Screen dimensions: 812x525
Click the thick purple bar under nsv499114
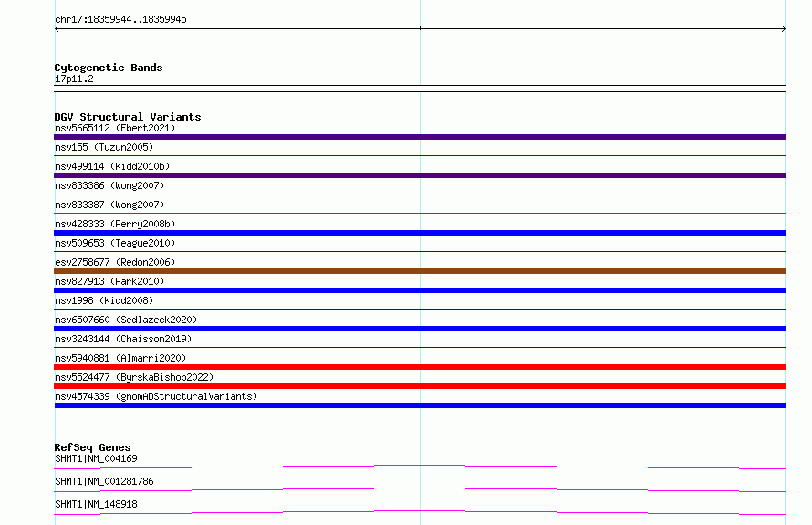[420, 175]
